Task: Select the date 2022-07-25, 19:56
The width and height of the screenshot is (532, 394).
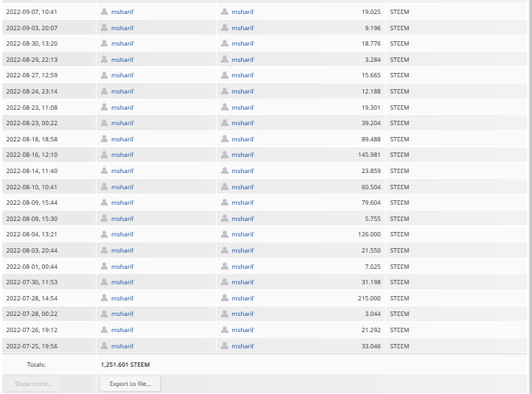Action: (32, 346)
